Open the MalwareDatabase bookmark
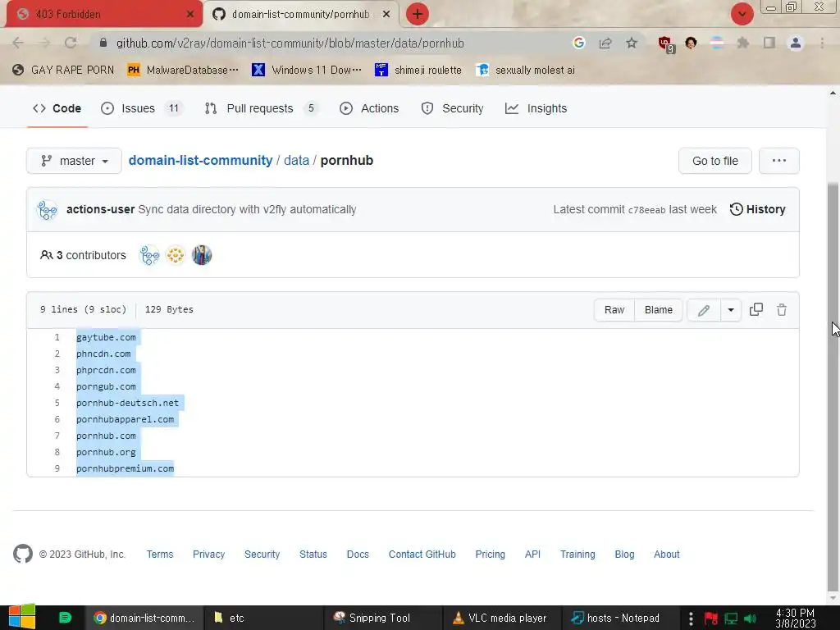 coord(183,70)
